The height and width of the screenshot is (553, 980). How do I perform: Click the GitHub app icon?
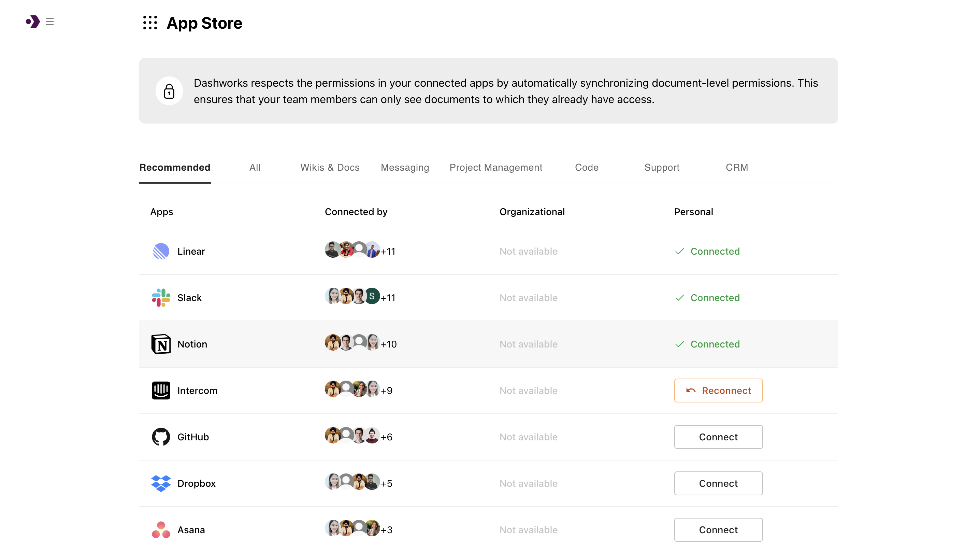pos(160,437)
